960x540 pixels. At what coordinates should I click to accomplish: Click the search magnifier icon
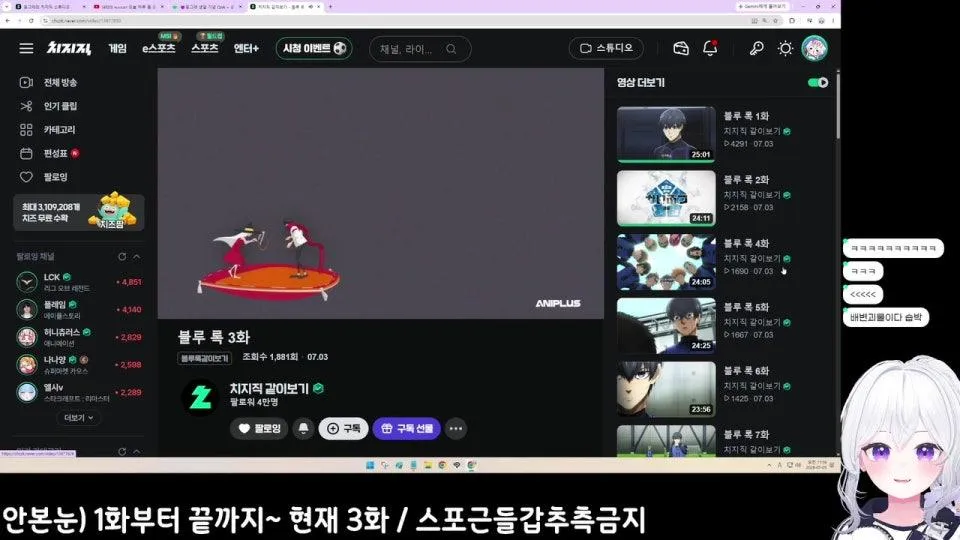tap(451, 49)
